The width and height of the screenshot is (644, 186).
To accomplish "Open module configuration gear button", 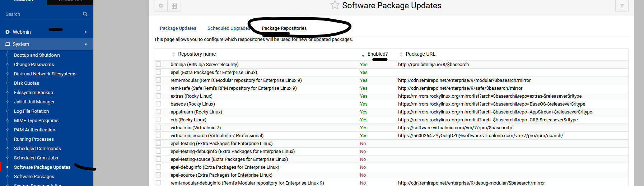I will click(161, 6).
